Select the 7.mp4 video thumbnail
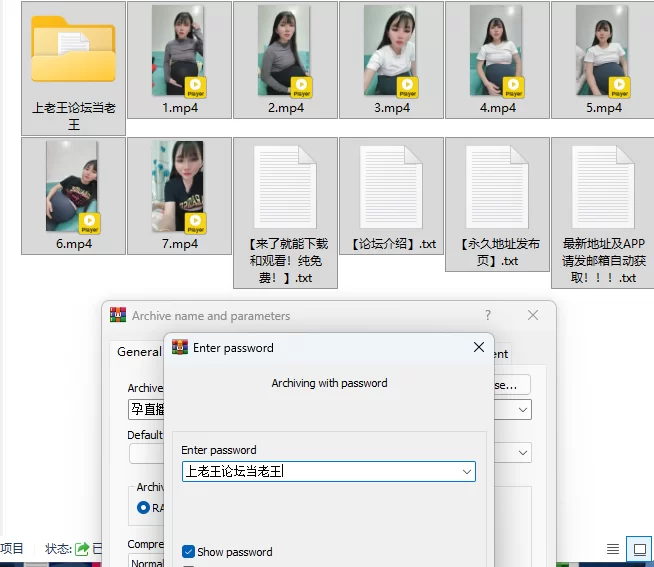This screenshot has width=654, height=567. [179, 186]
